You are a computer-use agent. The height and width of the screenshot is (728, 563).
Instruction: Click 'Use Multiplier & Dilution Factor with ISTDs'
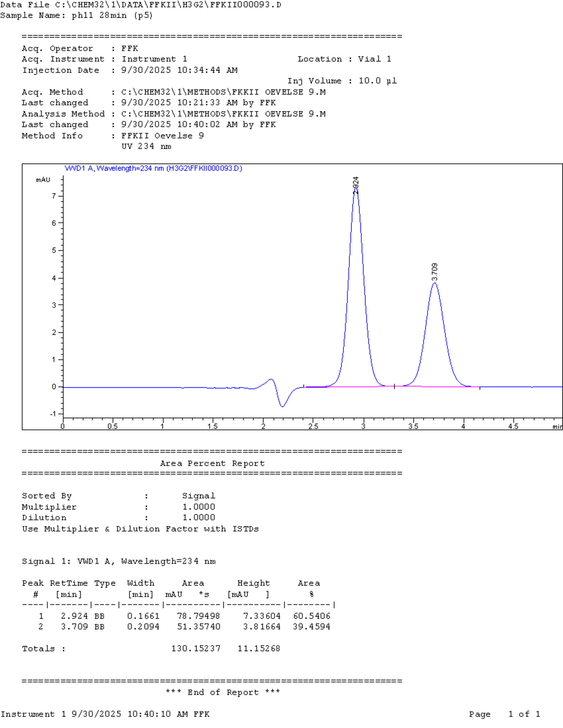tap(140, 529)
